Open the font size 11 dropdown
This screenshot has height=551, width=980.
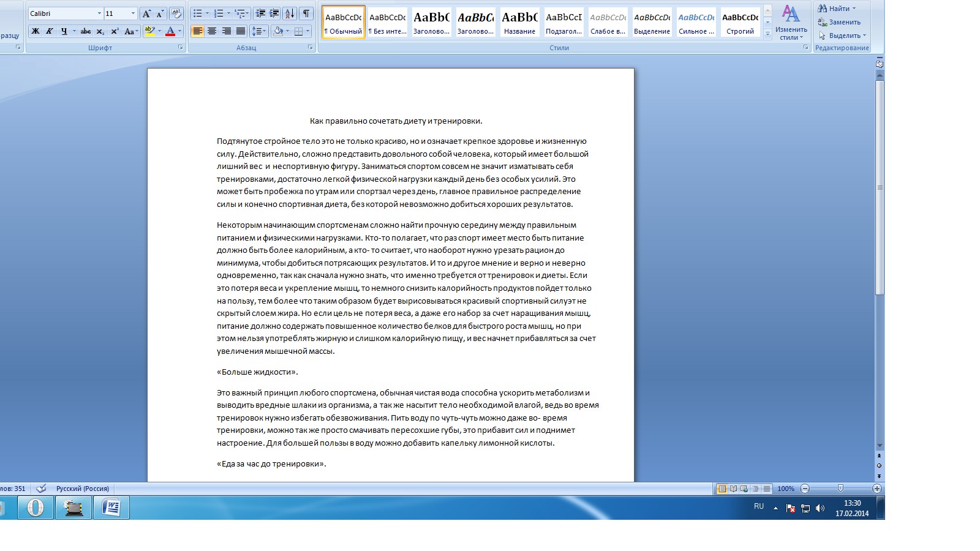point(133,13)
